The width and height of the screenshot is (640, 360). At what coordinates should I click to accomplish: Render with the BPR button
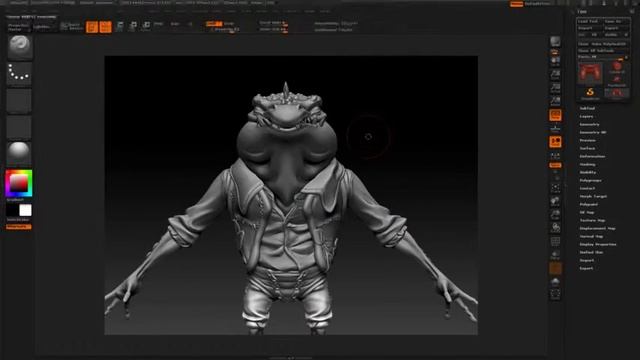[555, 42]
